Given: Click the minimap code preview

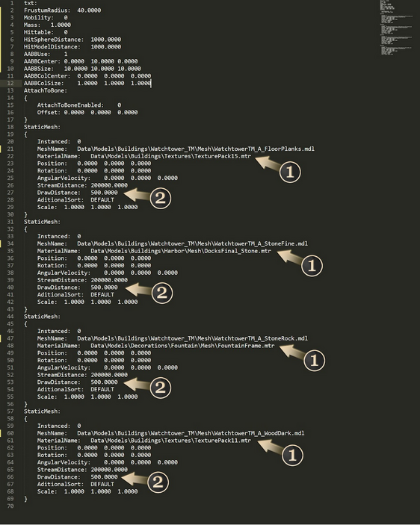Looking at the screenshot, I should pyautogui.click(x=396, y=28).
